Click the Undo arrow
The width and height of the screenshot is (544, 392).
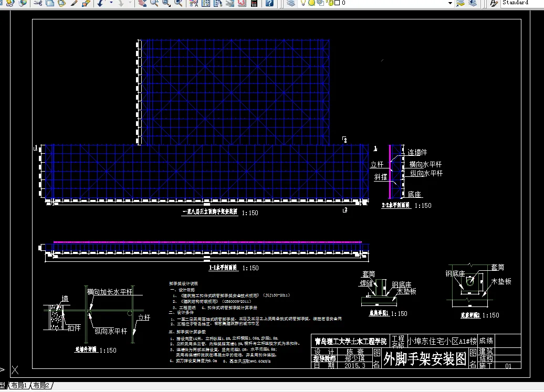tap(101, 3)
